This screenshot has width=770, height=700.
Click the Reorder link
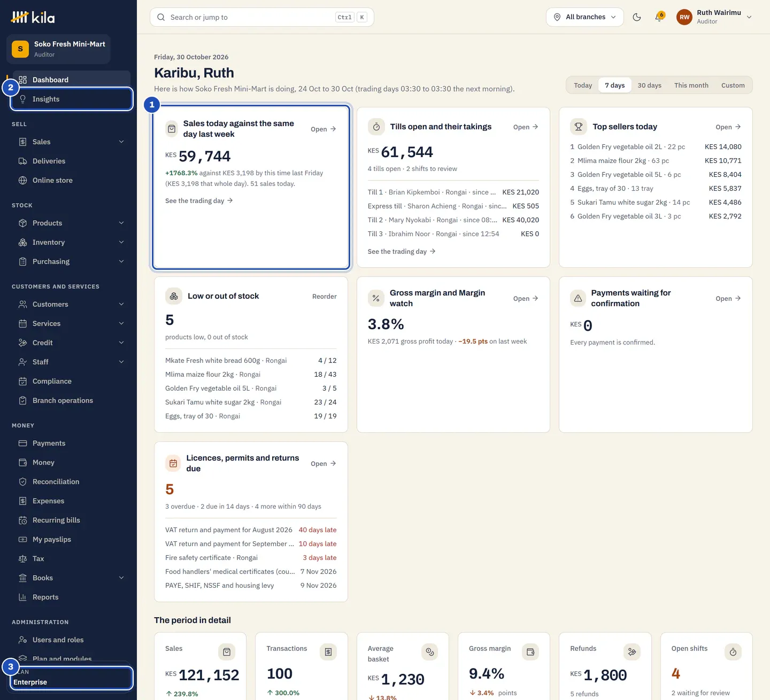click(325, 297)
